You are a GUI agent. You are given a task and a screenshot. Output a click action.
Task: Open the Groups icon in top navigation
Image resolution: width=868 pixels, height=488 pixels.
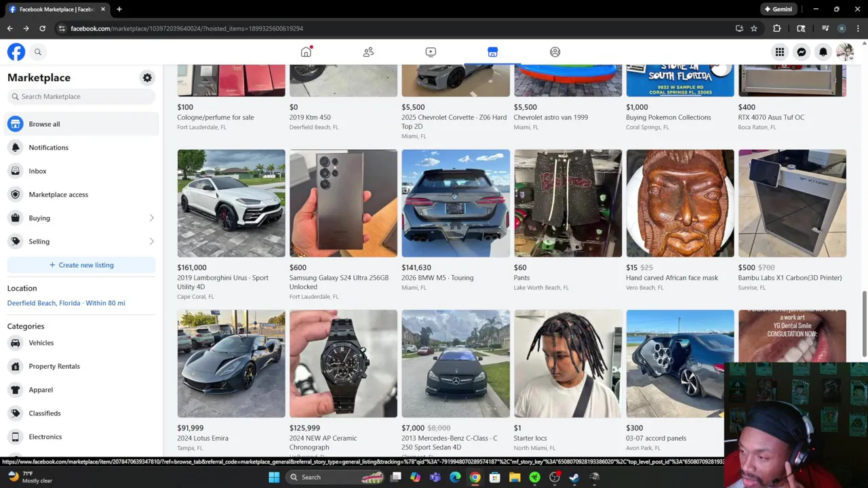tap(555, 52)
